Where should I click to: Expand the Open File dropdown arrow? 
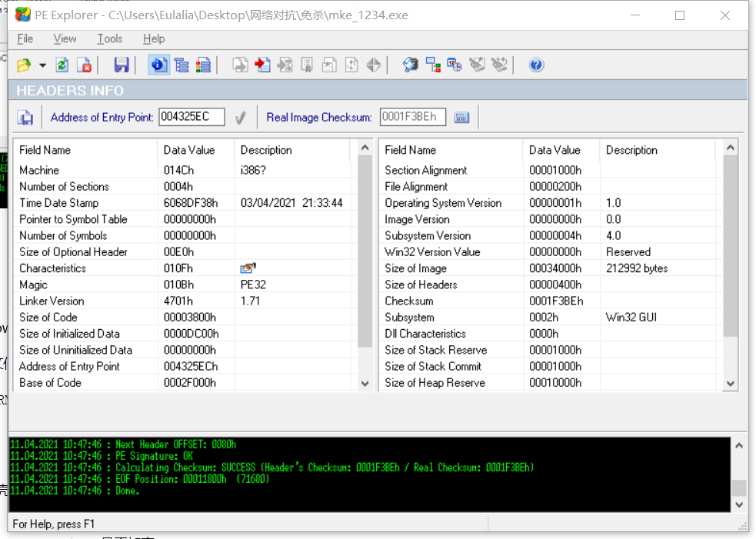click(x=42, y=65)
